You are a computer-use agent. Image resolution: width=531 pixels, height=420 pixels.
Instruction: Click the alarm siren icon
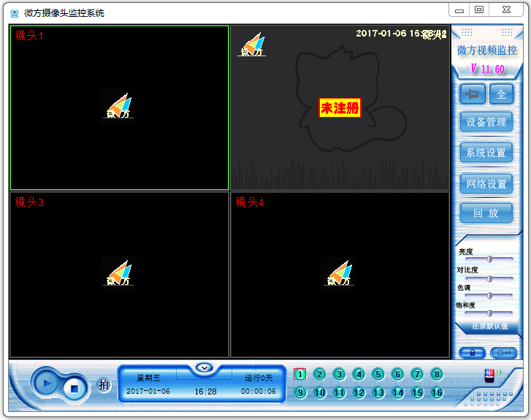[492, 375]
